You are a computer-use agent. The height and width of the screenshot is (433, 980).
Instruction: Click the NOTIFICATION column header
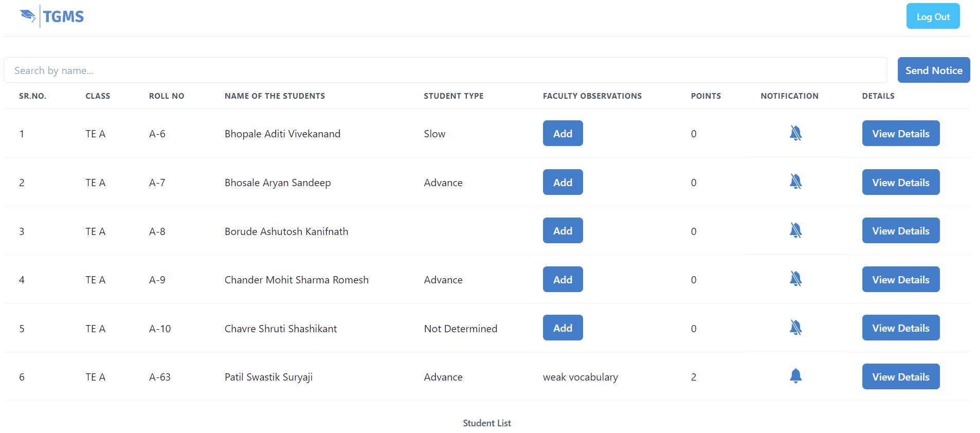[789, 96]
